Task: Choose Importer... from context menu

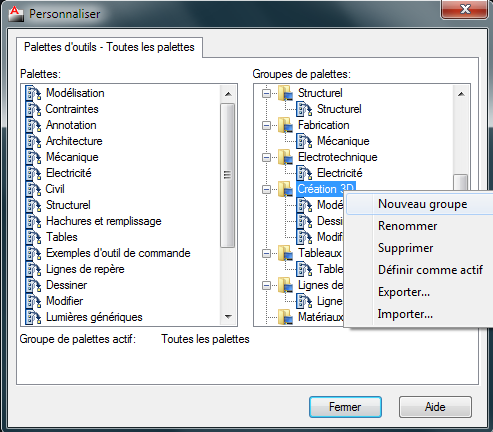Action: click(x=420, y=314)
